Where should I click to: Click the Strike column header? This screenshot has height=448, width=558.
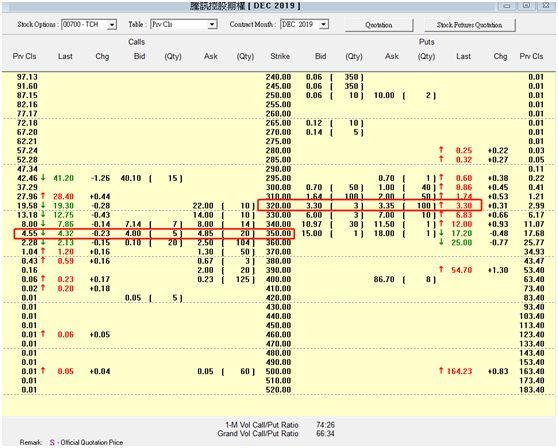coord(280,56)
